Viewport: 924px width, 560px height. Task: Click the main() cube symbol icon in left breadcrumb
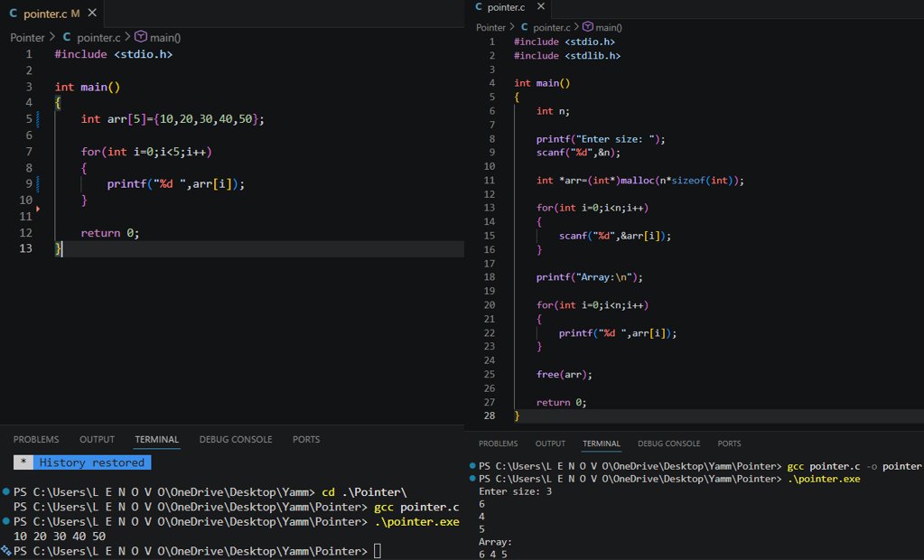(141, 36)
